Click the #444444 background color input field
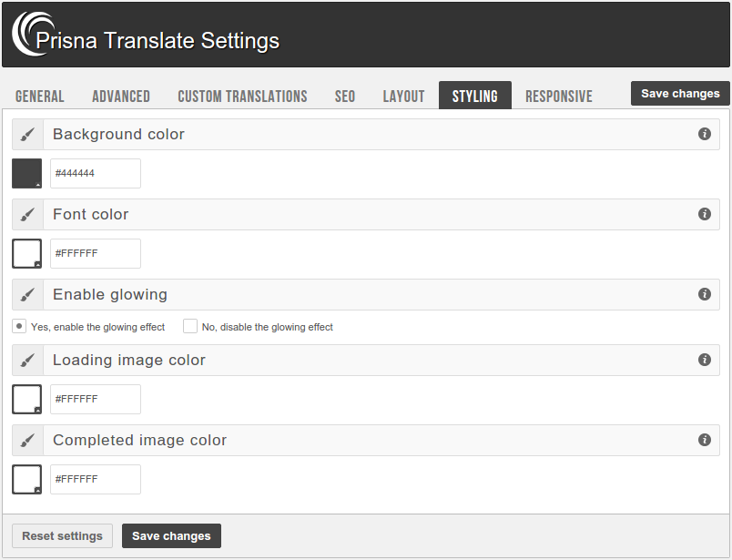This screenshot has height=560, width=732. [x=96, y=173]
